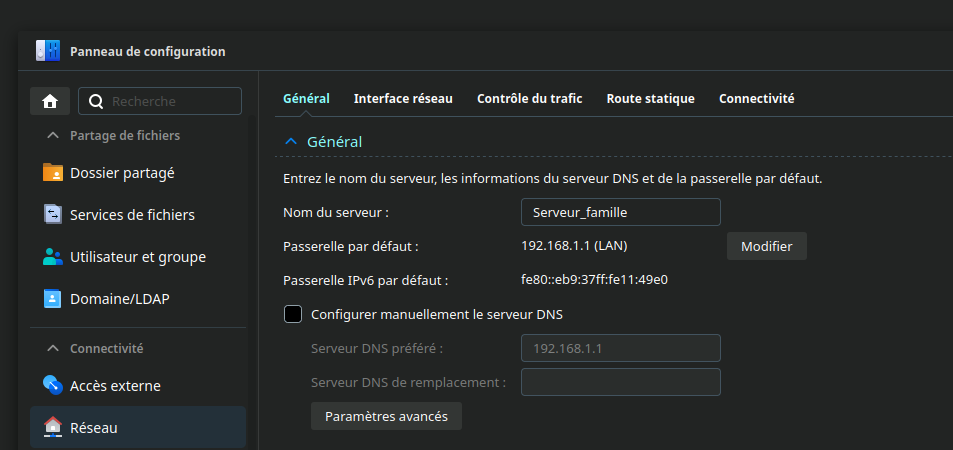Switch to the Route statique tab
Screen dimensions: 953x450
(650, 99)
